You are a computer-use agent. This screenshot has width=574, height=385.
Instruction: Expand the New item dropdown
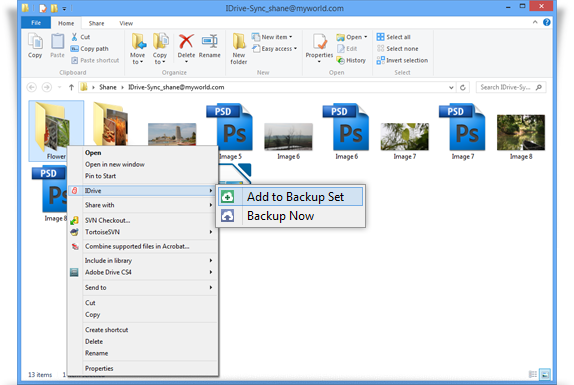click(x=272, y=37)
